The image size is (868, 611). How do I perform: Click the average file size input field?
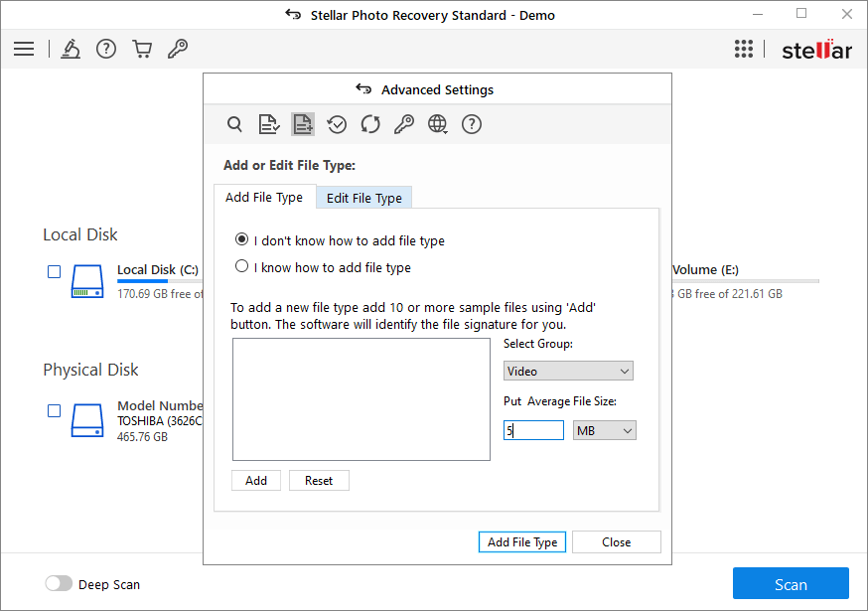[533, 430]
